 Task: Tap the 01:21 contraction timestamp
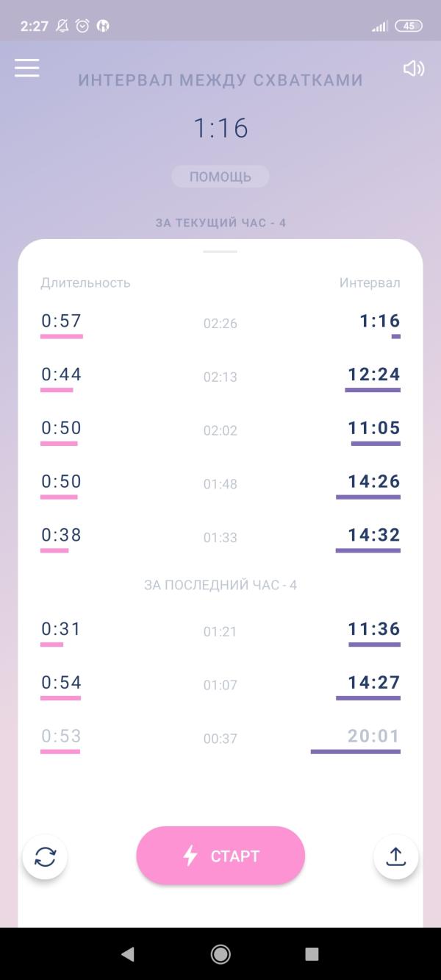click(220, 631)
